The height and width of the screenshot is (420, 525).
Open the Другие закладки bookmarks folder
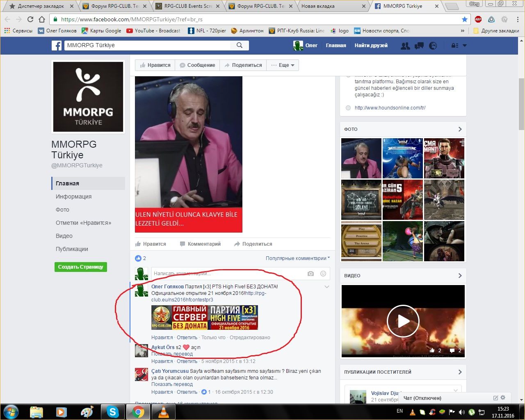coord(496,31)
